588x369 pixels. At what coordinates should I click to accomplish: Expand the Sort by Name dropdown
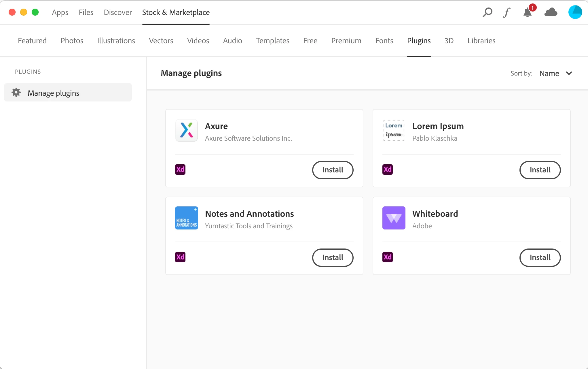(x=549, y=74)
